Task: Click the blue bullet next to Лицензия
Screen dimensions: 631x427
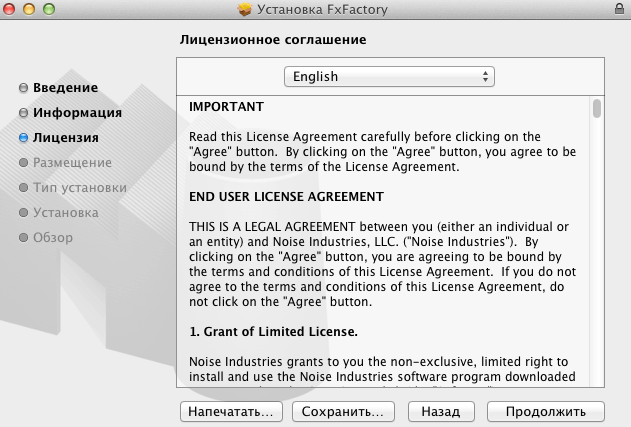Action: click(x=23, y=138)
